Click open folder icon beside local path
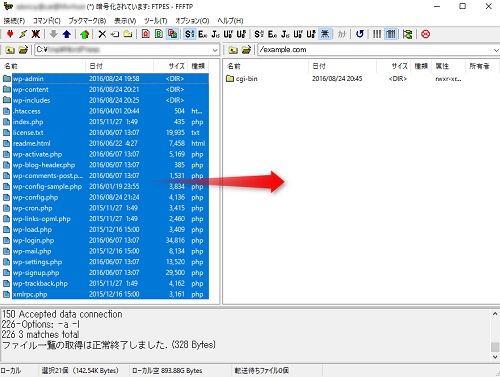 click(23, 50)
